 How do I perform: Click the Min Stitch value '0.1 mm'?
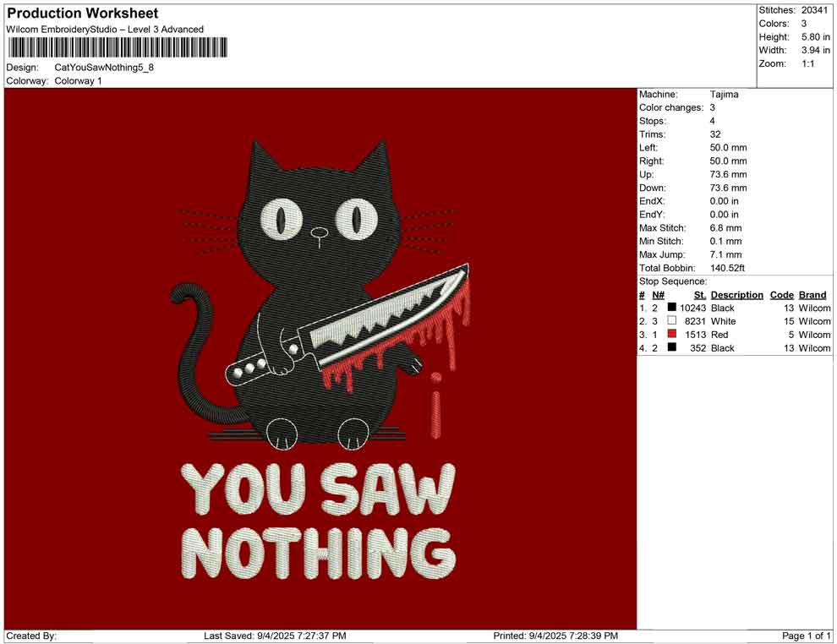[x=725, y=241]
